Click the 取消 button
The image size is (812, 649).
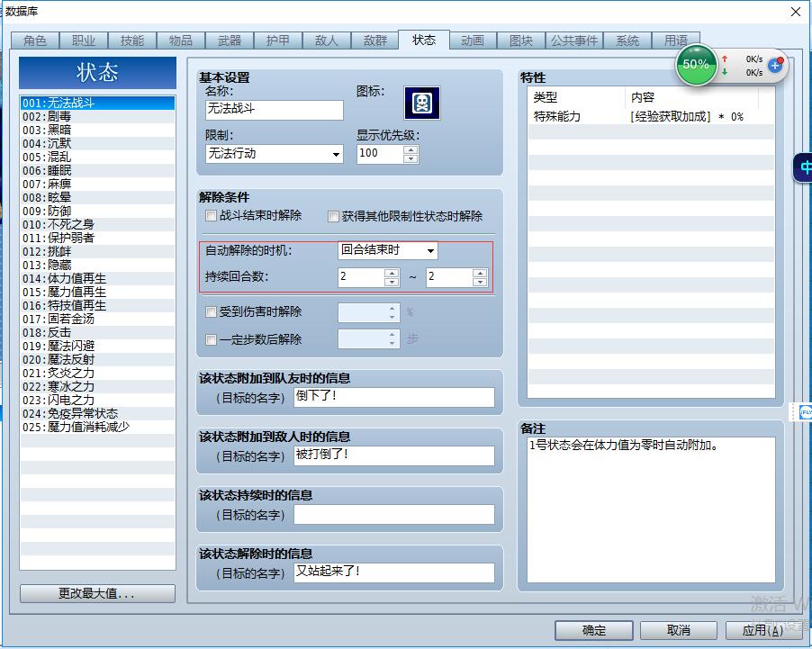click(x=679, y=630)
